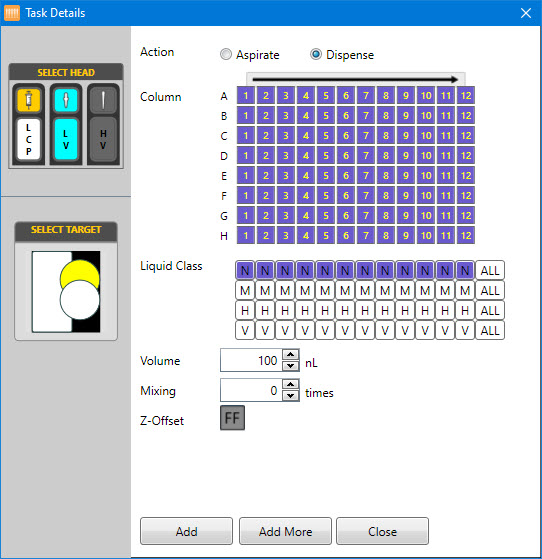542x559 pixels.
Task: Toggle well 6 in row D
Action: point(346,156)
